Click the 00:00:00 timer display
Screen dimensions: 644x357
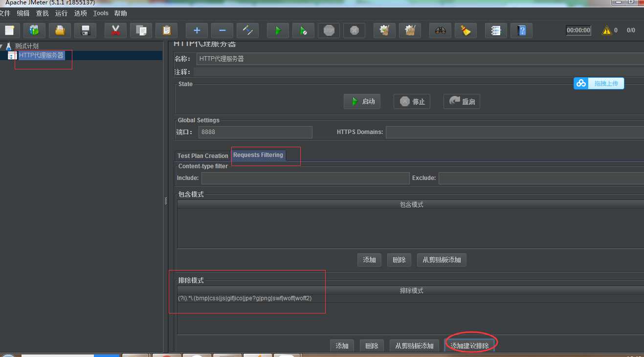click(x=578, y=30)
